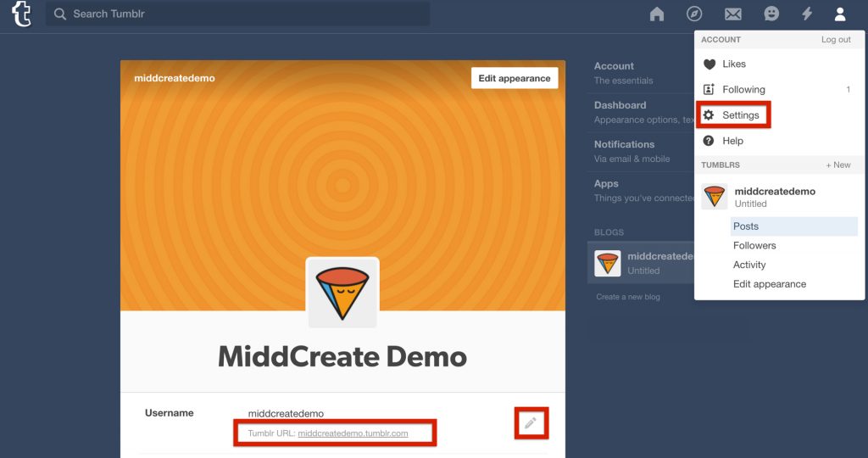Select Settings in the account menu

tap(740, 115)
